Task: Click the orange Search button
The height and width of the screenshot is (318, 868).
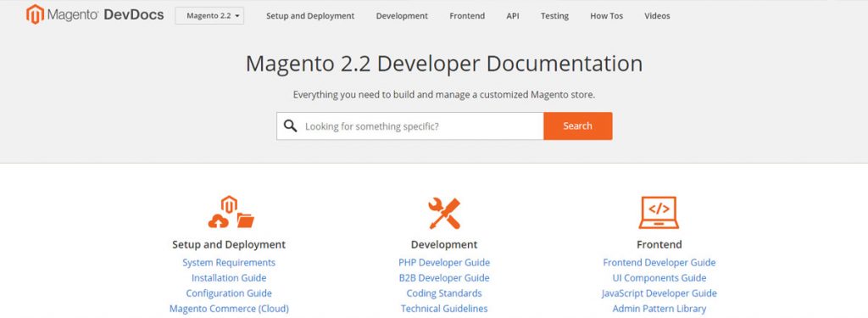Action: point(578,126)
